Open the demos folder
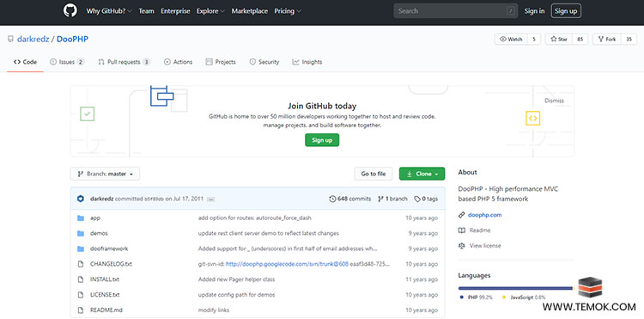This screenshot has height=319, width=644. click(x=99, y=233)
